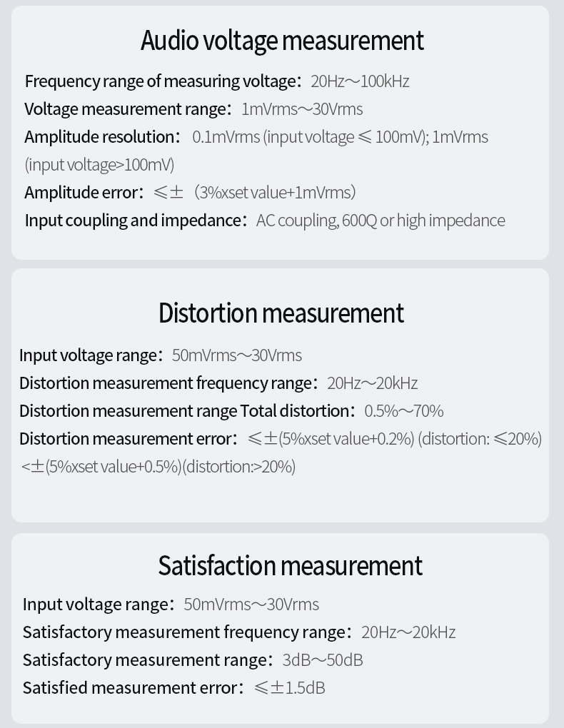Click the "Distortion measurement" heading
Viewport: 564px width, 728px height.
pos(281,313)
